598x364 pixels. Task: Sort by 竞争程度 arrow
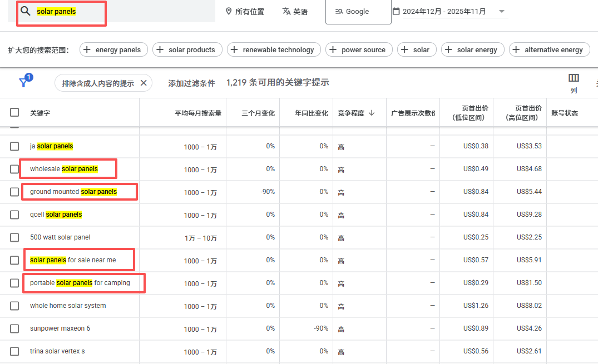372,113
